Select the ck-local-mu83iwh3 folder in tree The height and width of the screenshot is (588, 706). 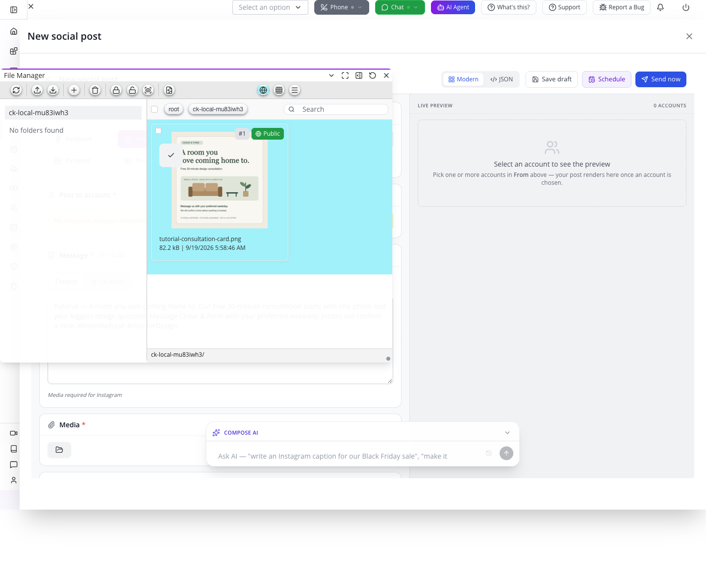point(73,113)
